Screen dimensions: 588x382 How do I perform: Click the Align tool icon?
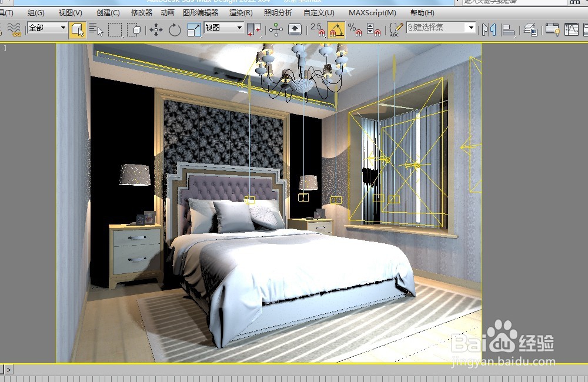[x=508, y=29]
